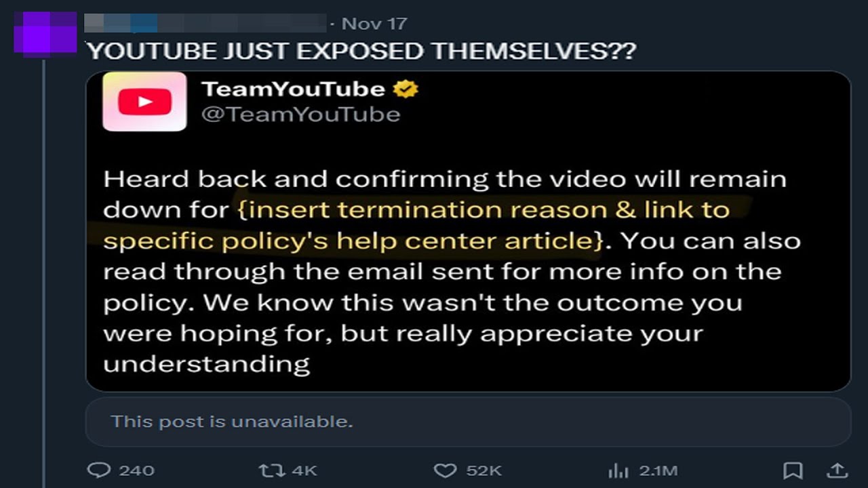Open the quoted TeamYouTube screenshot image
This screenshot has width=868, height=488.
point(468,231)
